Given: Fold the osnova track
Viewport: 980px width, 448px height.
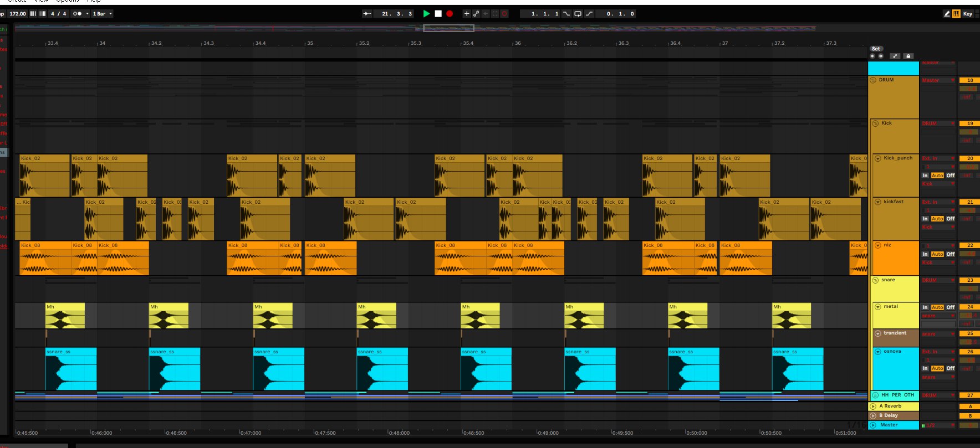Looking at the screenshot, I should (x=878, y=352).
